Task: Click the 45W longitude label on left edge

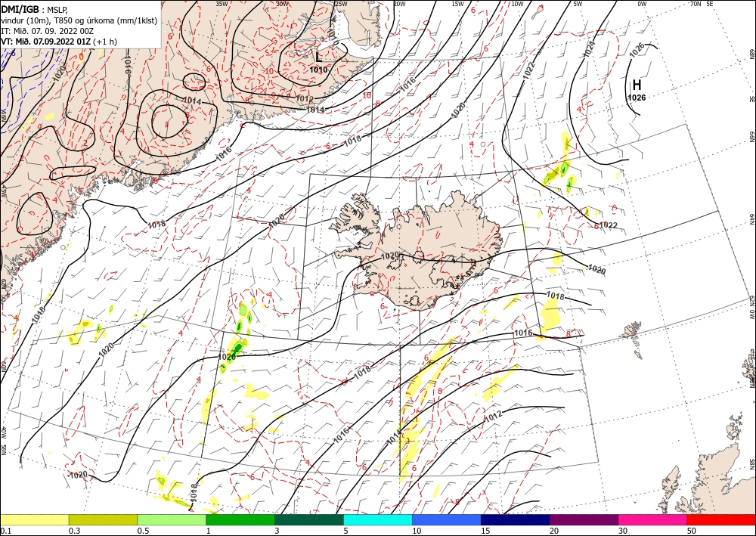Action: point(3,191)
